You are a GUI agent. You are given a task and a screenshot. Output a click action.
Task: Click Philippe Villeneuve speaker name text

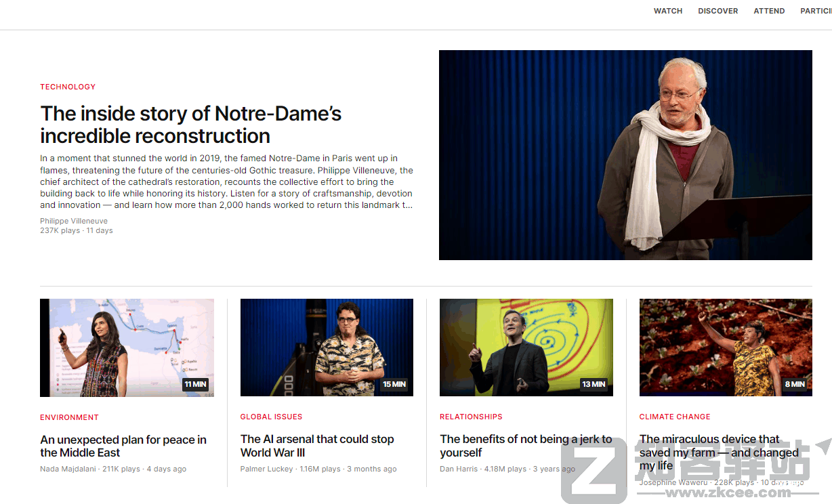coord(74,221)
